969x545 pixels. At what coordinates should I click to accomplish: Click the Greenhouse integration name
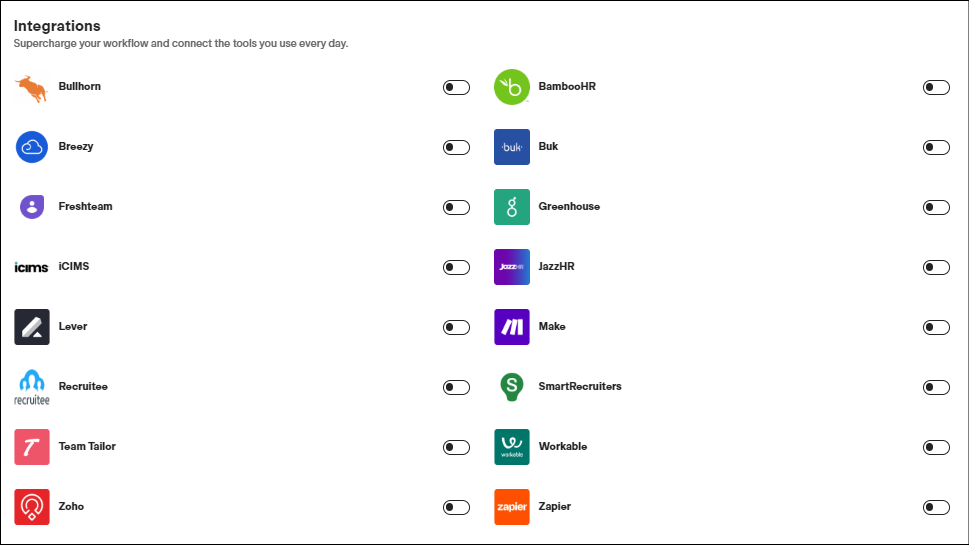tap(569, 206)
